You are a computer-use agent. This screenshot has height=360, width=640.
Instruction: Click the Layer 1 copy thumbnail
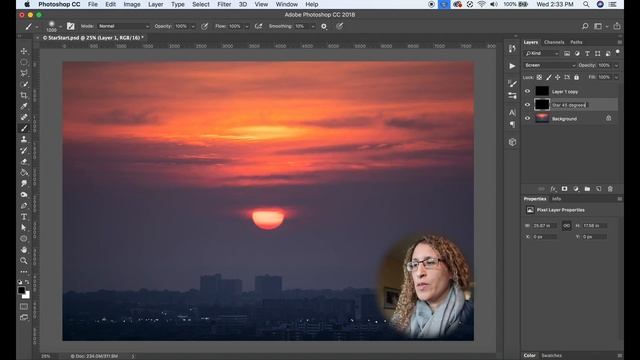pyautogui.click(x=542, y=91)
